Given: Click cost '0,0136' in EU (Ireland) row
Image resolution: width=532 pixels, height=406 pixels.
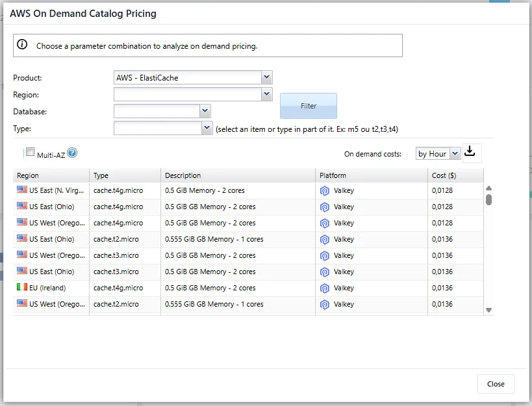Looking at the screenshot, I should click(442, 288).
